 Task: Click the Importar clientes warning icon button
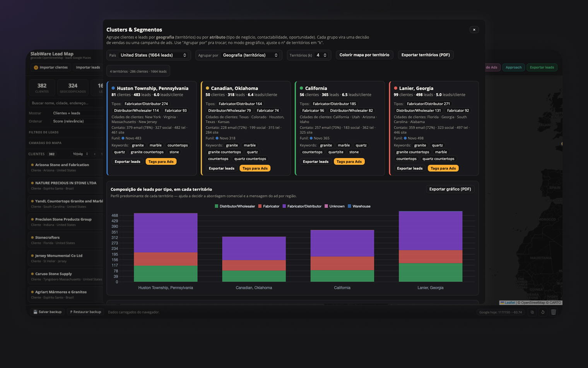[51, 67]
